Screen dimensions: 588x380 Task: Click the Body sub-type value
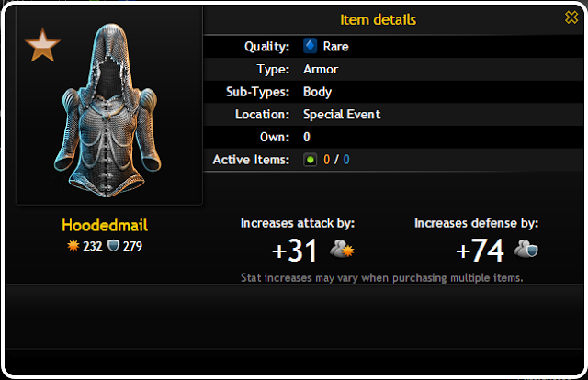coord(317,92)
